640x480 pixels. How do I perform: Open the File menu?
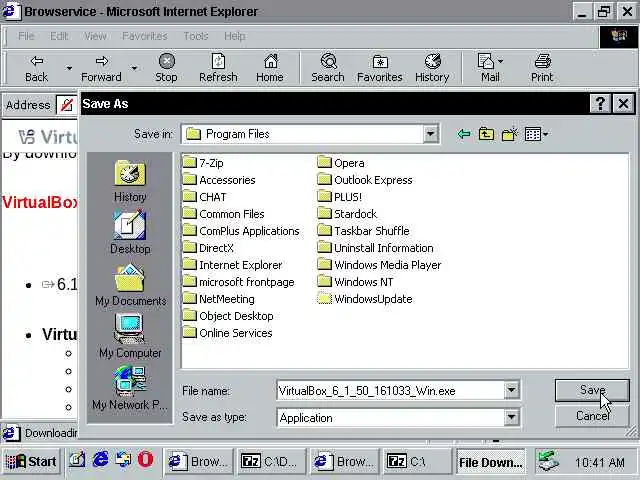26,36
